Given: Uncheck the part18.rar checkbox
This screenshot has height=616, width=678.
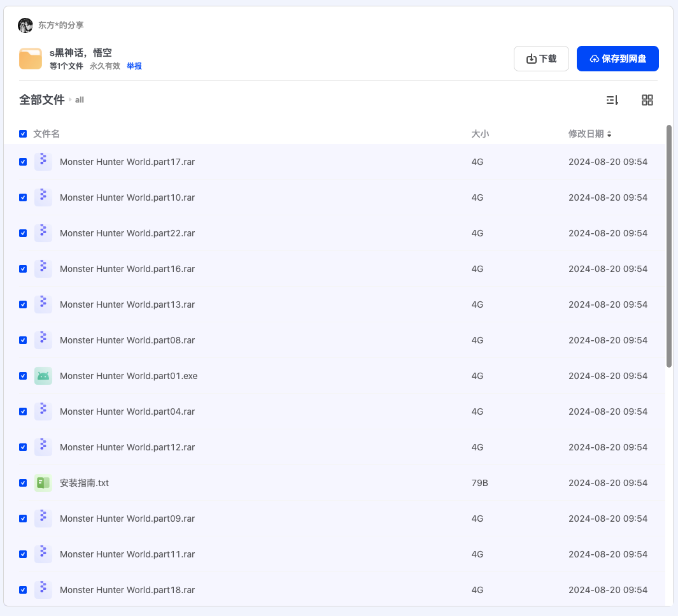Looking at the screenshot, I should coord(23,590).
